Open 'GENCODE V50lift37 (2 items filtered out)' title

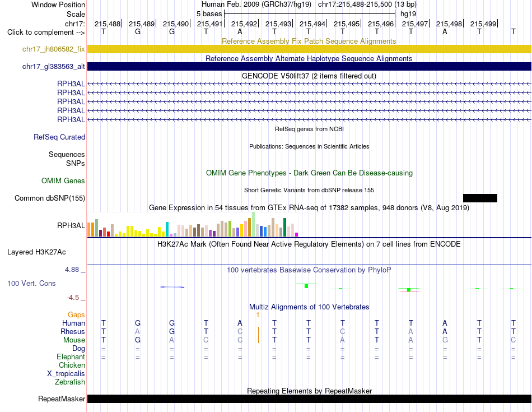tap(309, 76)
